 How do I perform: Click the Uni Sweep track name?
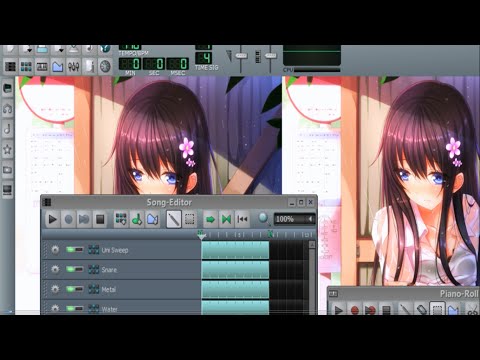[115, 250]
